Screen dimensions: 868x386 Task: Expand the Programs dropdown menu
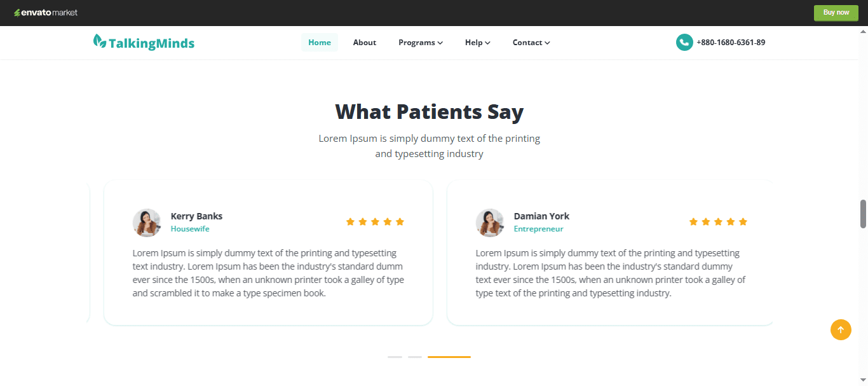click(421, 43)
